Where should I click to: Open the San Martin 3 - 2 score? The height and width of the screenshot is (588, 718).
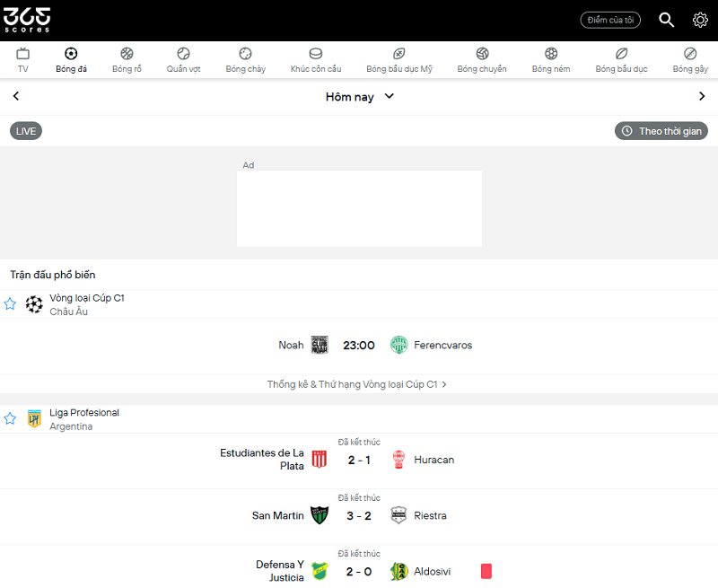[359, 516]
